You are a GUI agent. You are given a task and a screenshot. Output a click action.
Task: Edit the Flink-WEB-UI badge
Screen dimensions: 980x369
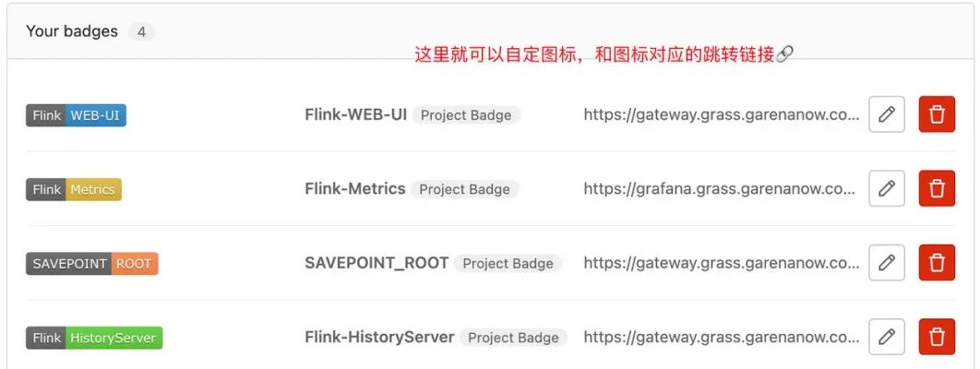pos(887,115)
